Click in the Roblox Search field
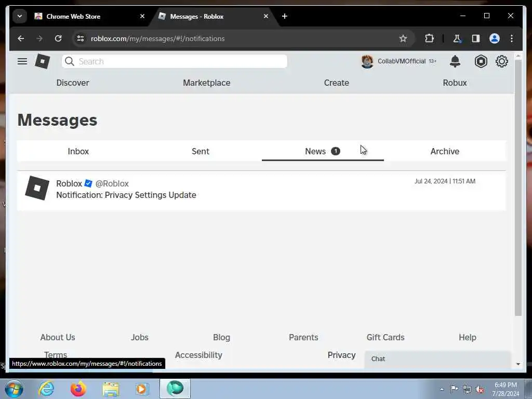The image size is (532, 399). 175,61
